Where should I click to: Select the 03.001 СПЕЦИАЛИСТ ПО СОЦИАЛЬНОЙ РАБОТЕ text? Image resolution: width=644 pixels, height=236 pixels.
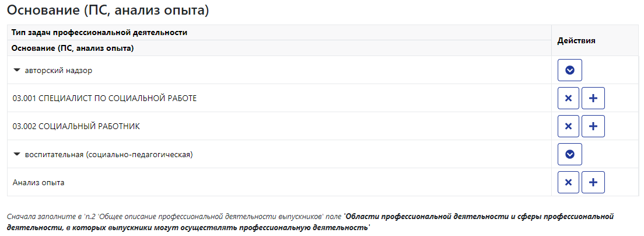coord(105,98)
